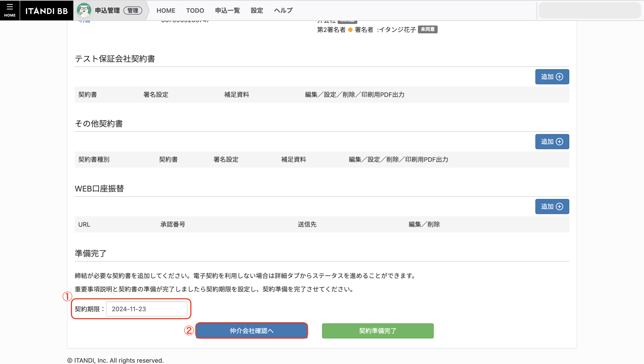Click the ITANDI BB logo
Screen dimensions: 644x364
click(x=47, y=11)
